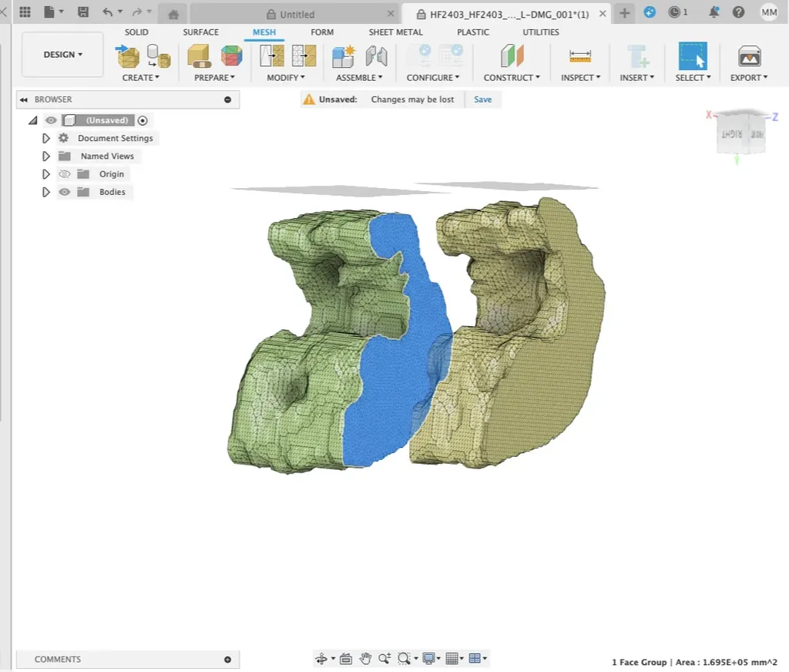Open the Construct plane icon
Image resolution: width=789 pixels, height=672 pixels.
(x=512, y=56)
